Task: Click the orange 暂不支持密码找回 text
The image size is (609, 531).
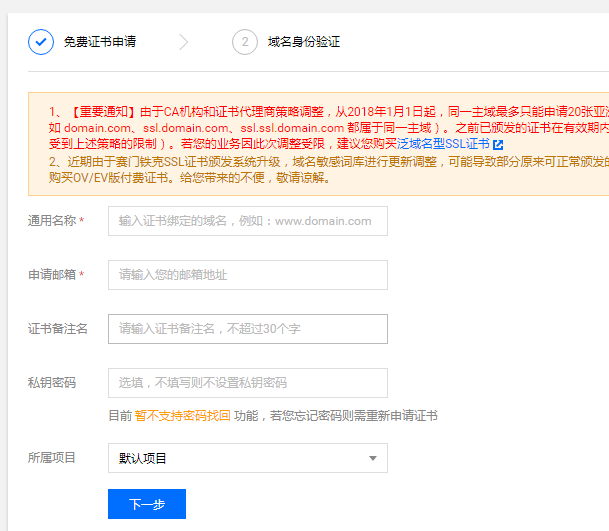Action: tap(183, 416)
